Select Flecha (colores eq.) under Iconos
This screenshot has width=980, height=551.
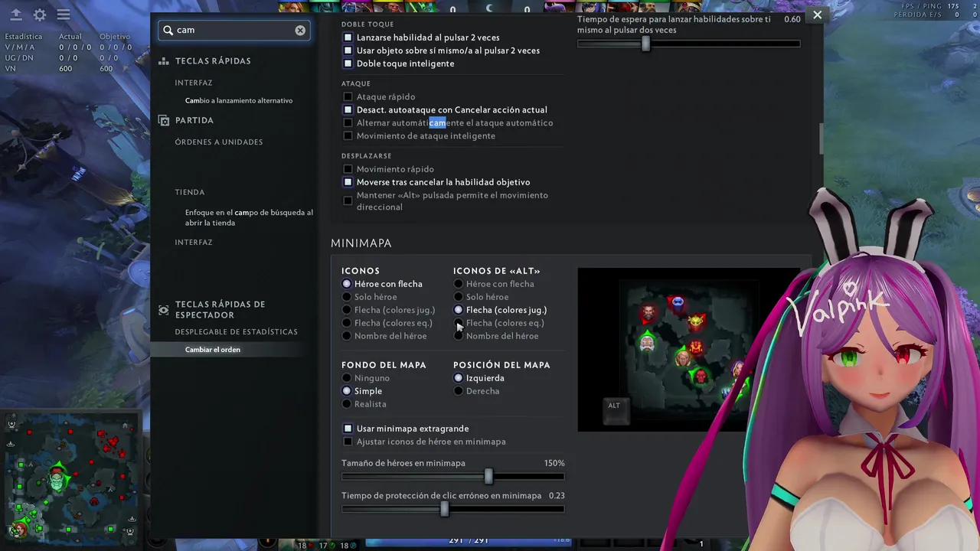point(347,323)
